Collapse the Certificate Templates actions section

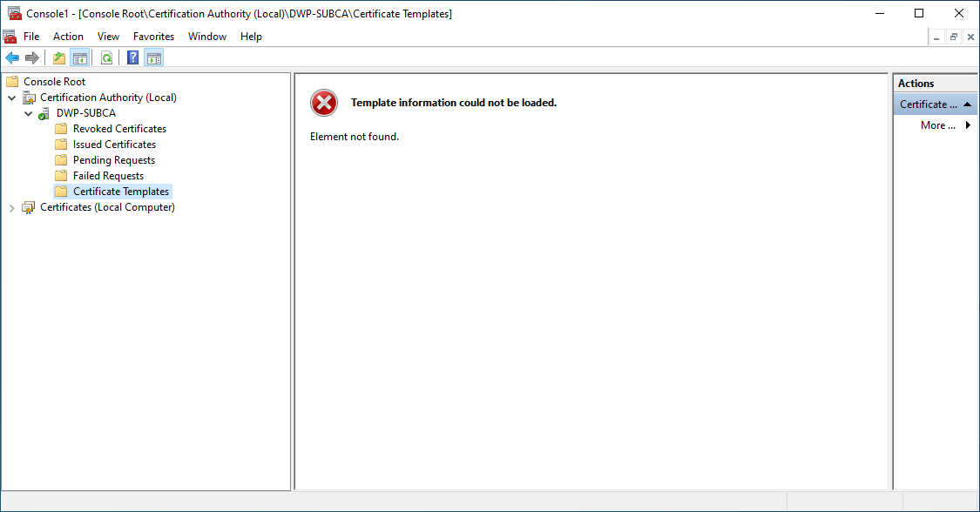[x=967, y=104]
